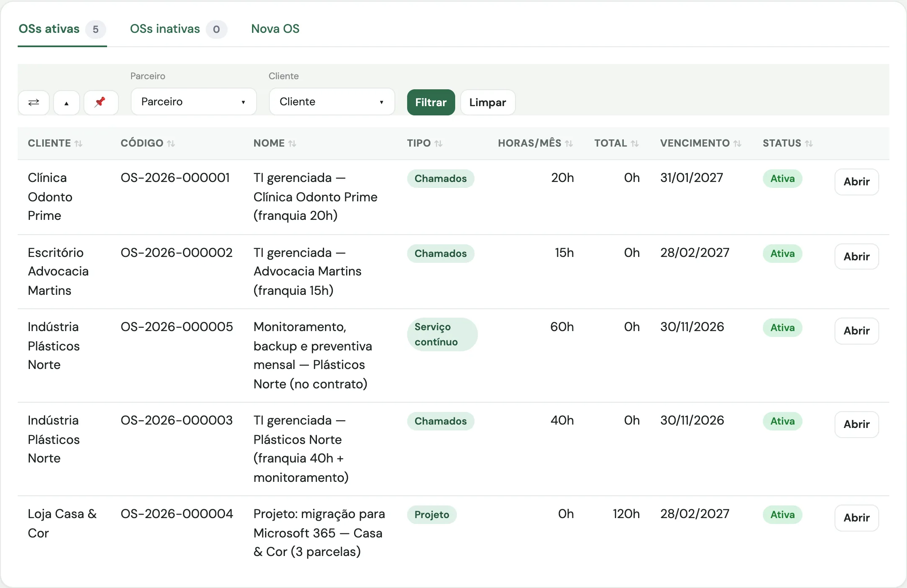Open OS-2026-000005 with Abrir button

point(856,331)
